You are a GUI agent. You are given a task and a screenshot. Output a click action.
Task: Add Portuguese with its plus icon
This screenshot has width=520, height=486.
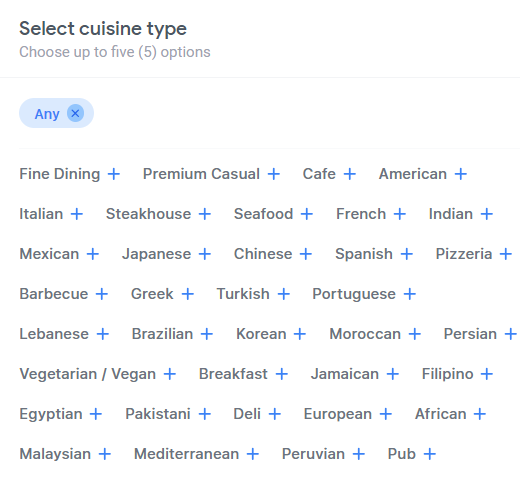[x=410, y=294]
